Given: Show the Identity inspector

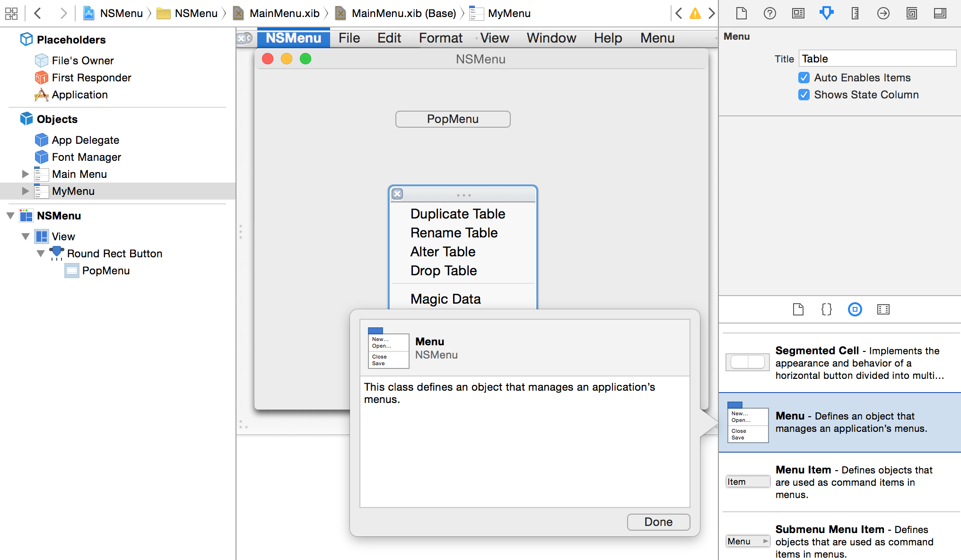Looking at the screenshot, I should coord(798,13).
